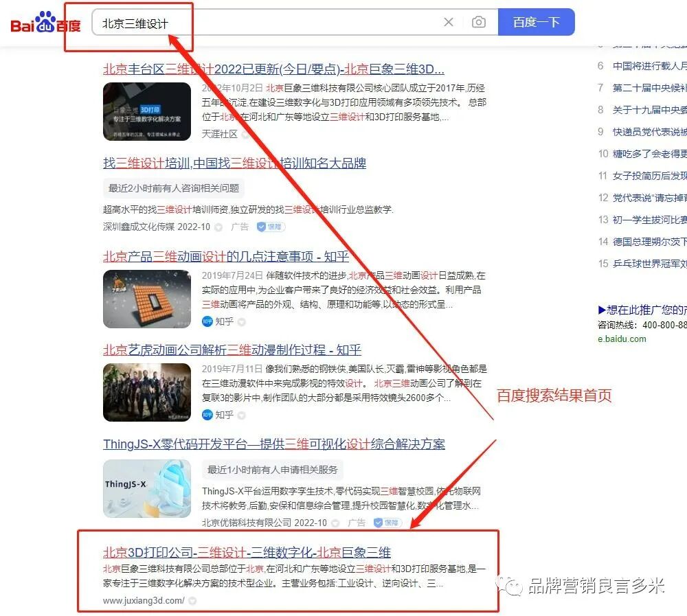The height and width of the screenshot is (616, 687).
Task: Open thumbnail of orange chip animation result
Action: coord(147,299)
